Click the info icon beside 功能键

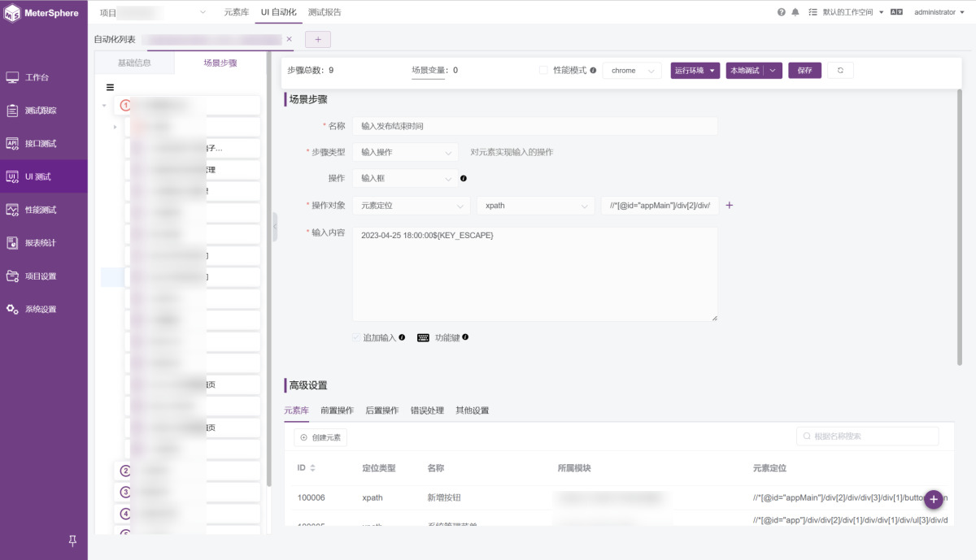click(x=465, y=337)
